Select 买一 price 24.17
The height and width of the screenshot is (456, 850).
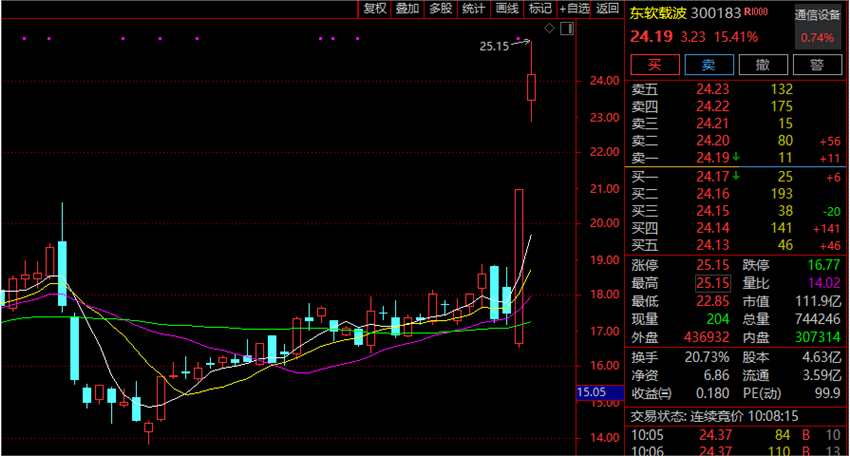(712, 177)
